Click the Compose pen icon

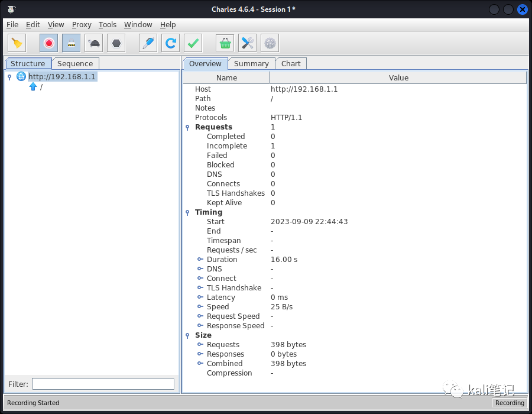[x=148, y=43]
